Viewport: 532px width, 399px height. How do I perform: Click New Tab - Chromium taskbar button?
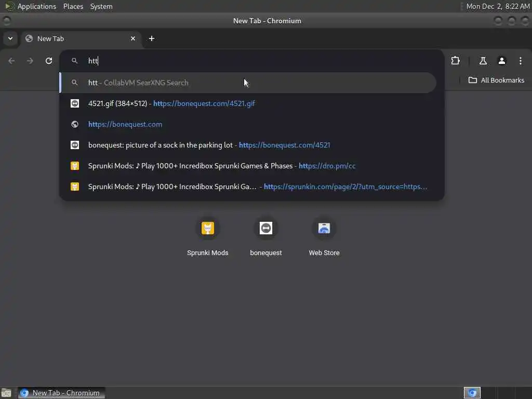[61, 393]
